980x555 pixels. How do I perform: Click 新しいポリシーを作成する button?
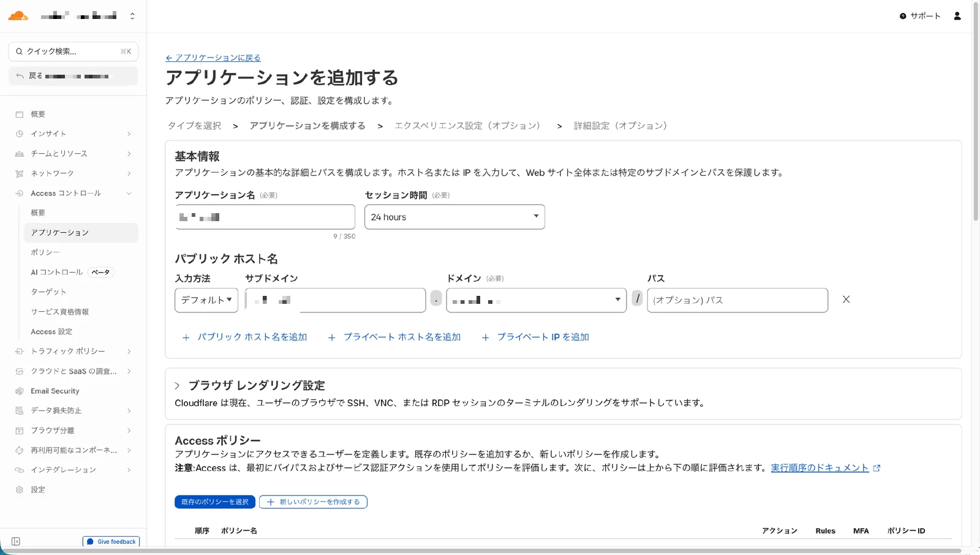click(x=313, y=502)
